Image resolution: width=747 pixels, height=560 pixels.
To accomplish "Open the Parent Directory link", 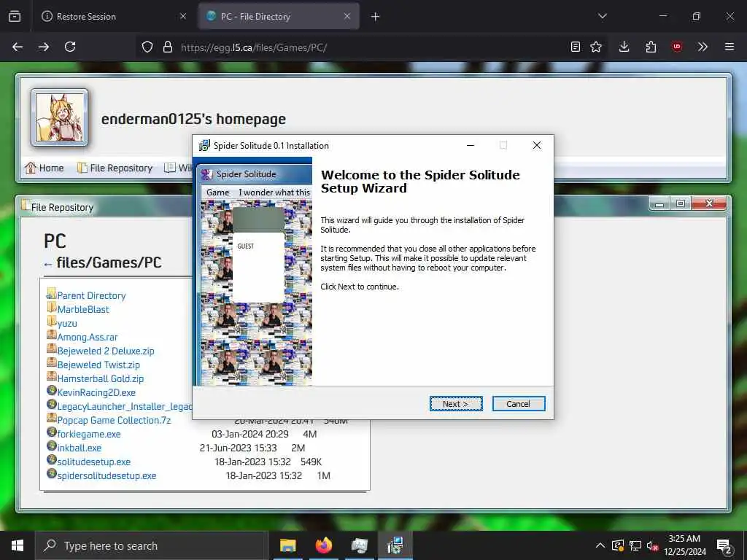I will point(91,296).
